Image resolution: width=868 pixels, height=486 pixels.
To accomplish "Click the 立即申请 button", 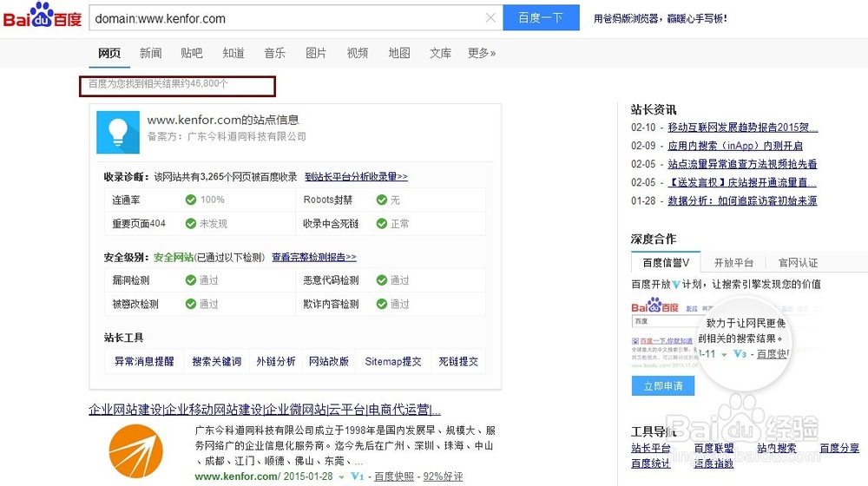I will [662, 386].
